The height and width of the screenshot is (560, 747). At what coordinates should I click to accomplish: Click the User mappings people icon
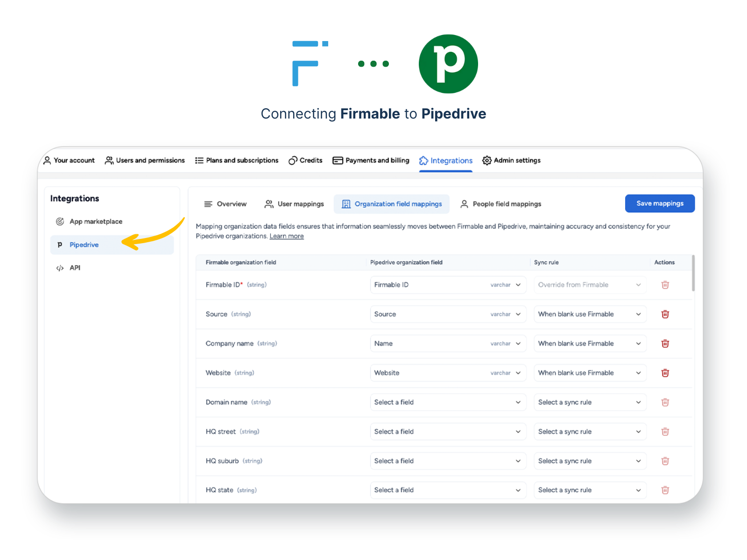click(269, 204)
